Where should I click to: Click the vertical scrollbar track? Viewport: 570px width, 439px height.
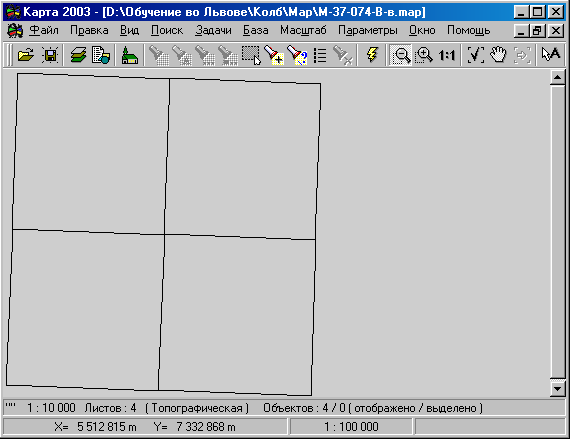pyautogui.click(x=557, y=233)
